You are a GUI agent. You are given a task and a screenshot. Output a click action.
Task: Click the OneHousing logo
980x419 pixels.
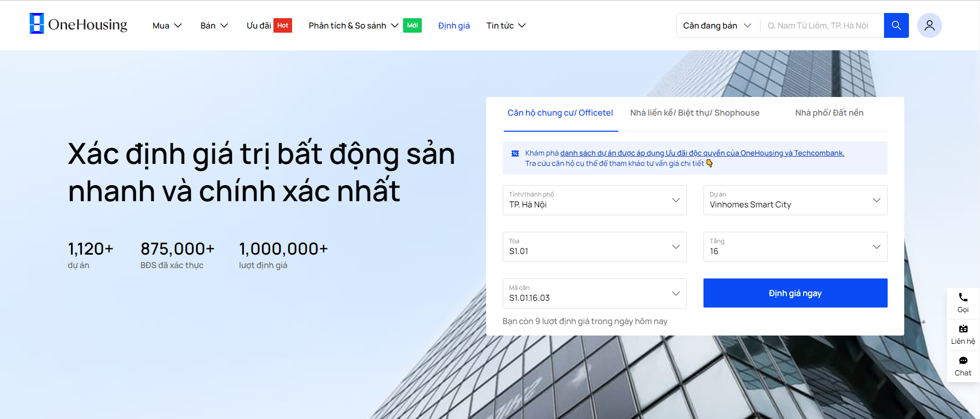click(78, 24)
